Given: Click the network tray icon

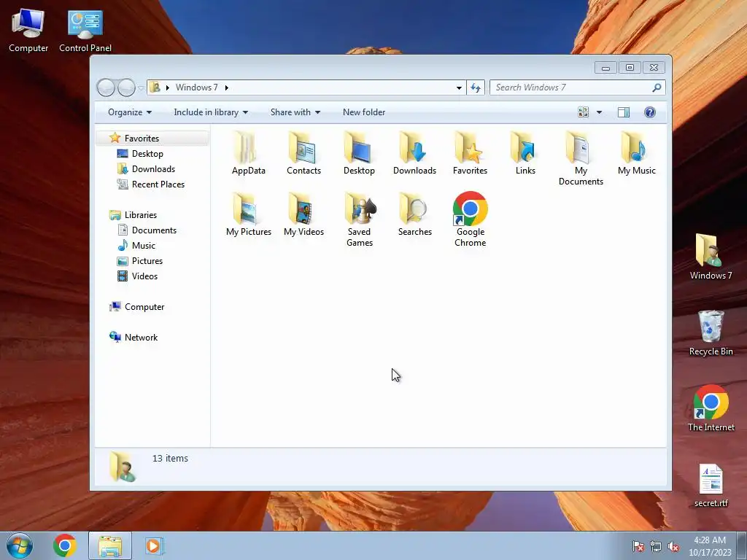Looking at the screenshot, I should click(x=656, y=547).
